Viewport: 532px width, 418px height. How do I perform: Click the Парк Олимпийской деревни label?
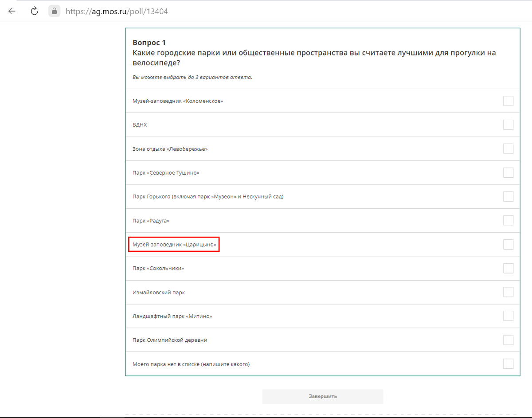tap(170, 340)
